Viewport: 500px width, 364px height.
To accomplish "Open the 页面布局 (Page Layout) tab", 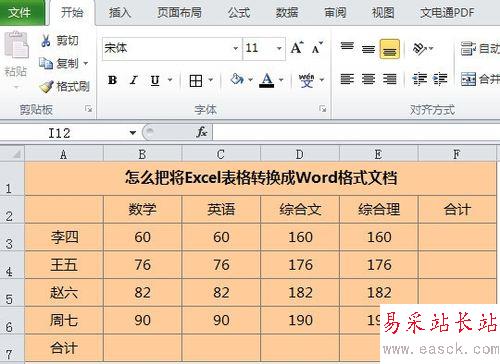I will pos(179,13).
